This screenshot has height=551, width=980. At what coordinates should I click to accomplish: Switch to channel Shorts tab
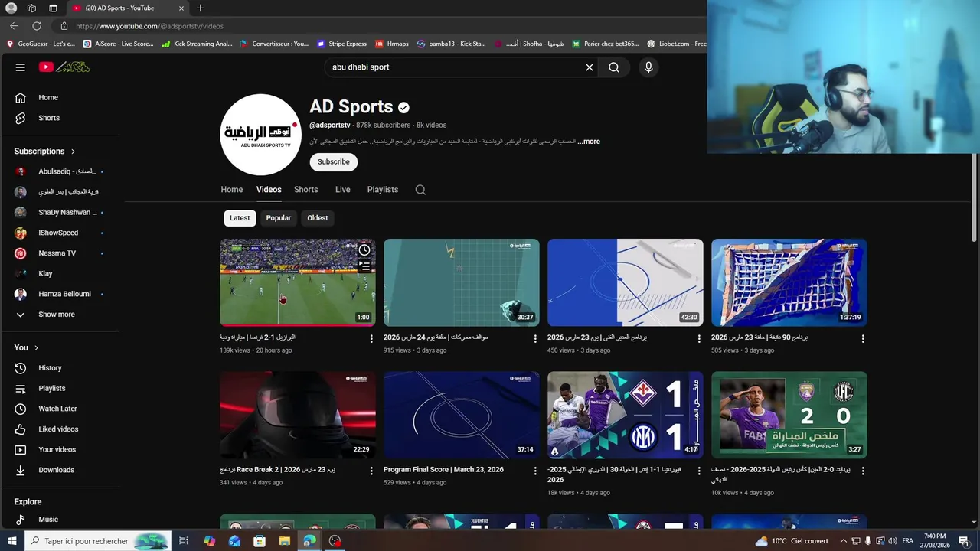(x=306, y=190)
